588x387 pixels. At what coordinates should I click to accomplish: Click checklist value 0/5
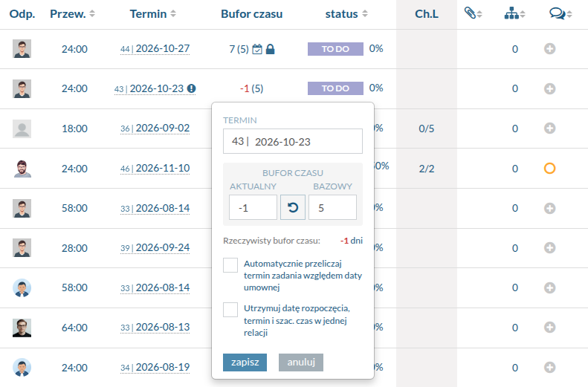click(427, 129)
